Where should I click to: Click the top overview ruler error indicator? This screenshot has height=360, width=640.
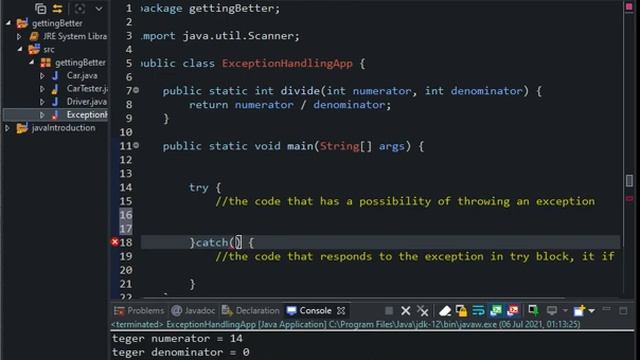(x=629, y=7)
